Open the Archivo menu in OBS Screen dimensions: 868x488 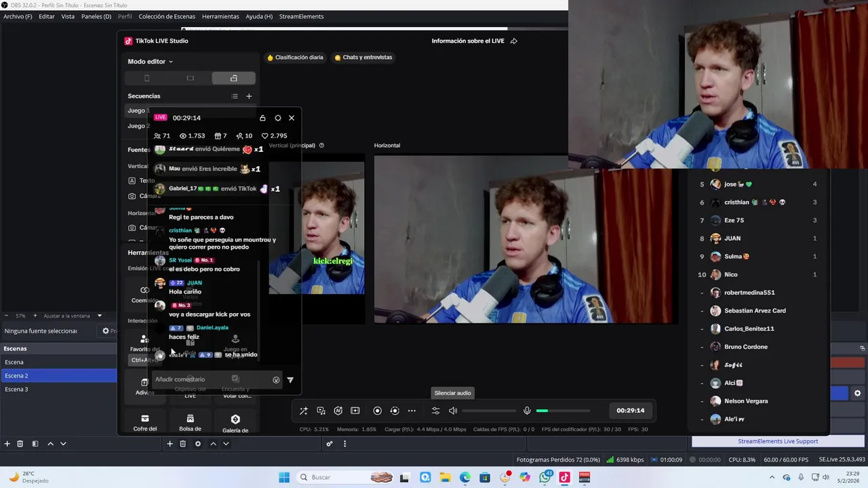coord(18,16)
